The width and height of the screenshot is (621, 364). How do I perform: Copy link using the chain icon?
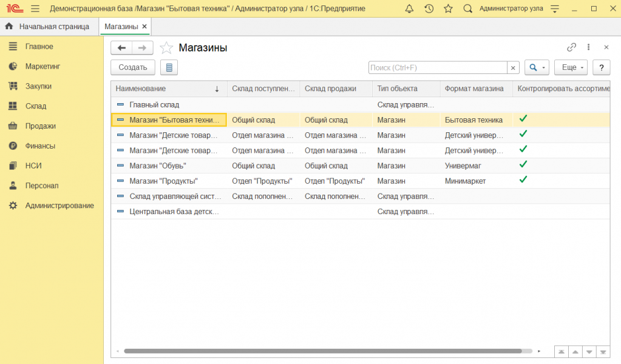571,47
